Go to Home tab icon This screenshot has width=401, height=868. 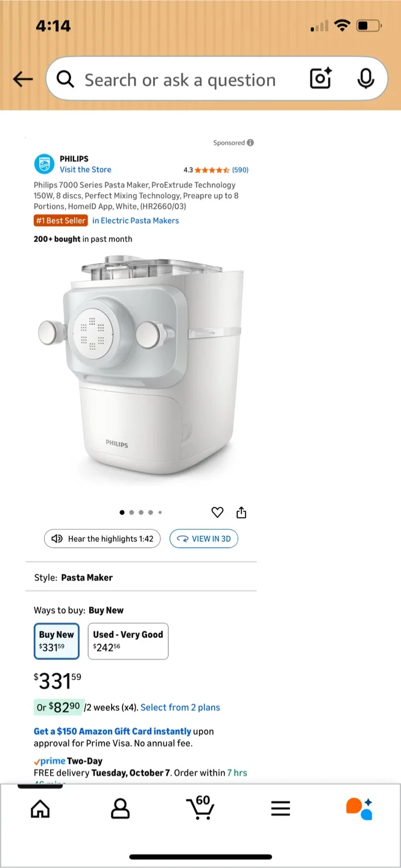click(40, 808)
